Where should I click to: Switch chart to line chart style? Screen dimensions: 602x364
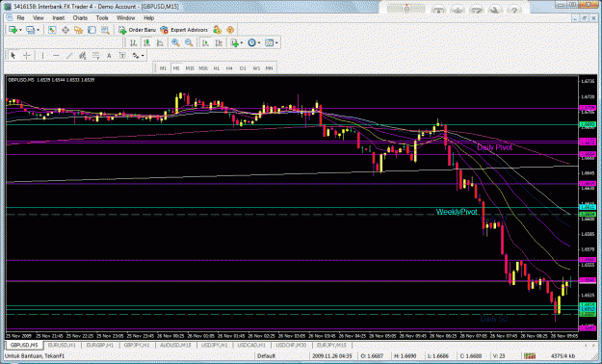click(x=160, y=43)
